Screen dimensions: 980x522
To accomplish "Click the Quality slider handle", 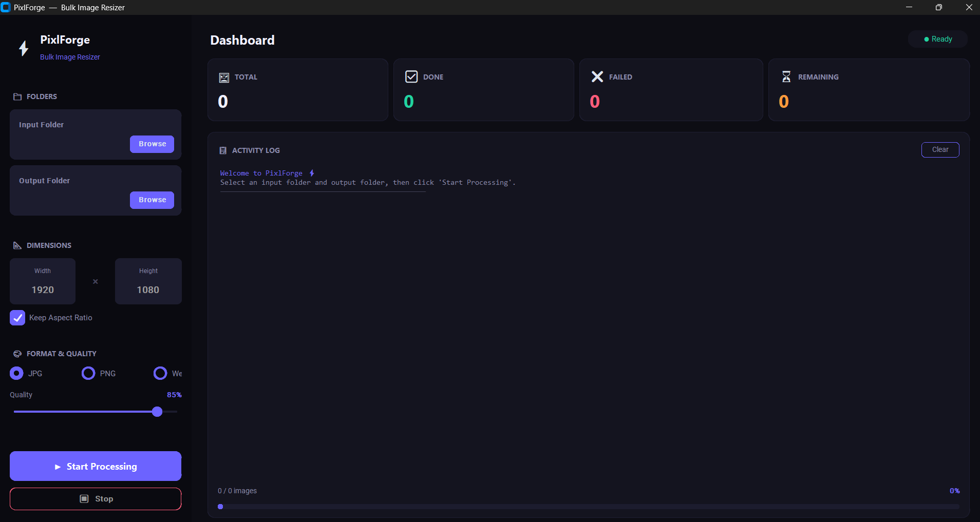I will [x=157, y=412].
